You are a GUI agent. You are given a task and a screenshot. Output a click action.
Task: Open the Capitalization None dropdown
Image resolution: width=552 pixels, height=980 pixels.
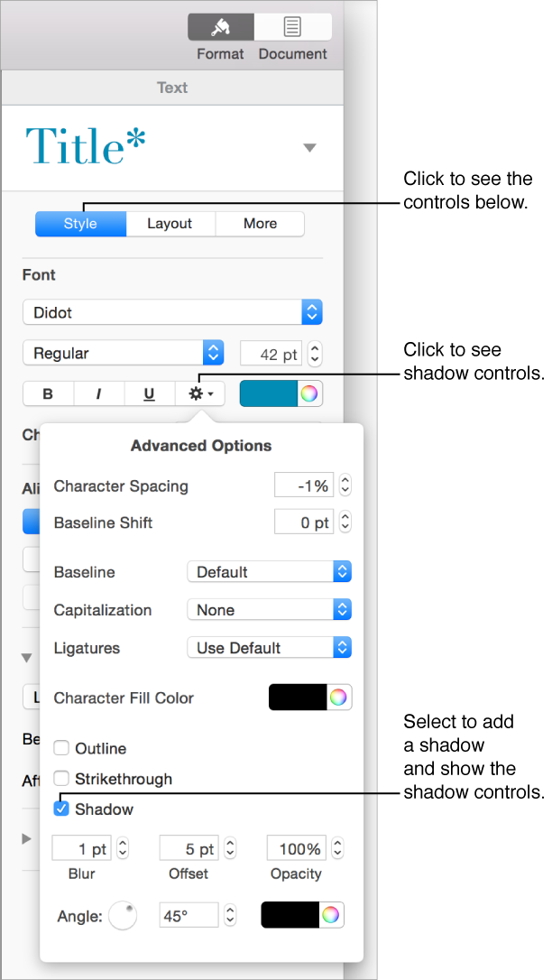pyautogui.click(x=269, y=609)
